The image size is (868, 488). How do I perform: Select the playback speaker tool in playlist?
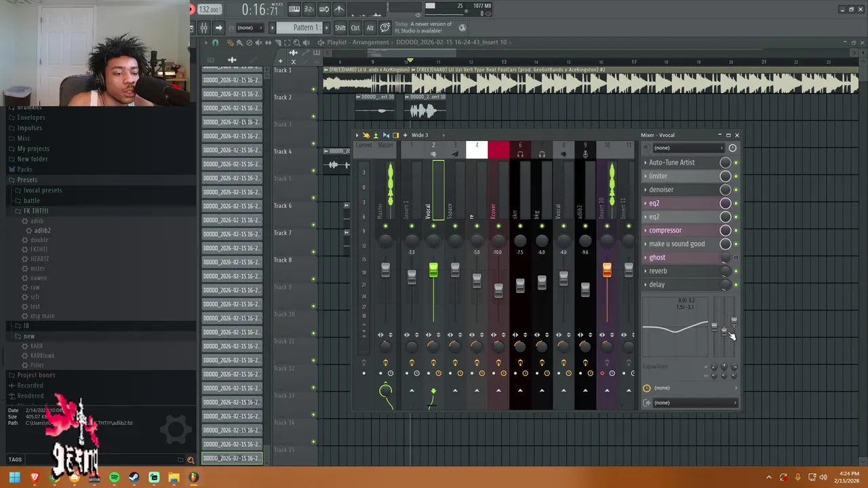[306, 42]
